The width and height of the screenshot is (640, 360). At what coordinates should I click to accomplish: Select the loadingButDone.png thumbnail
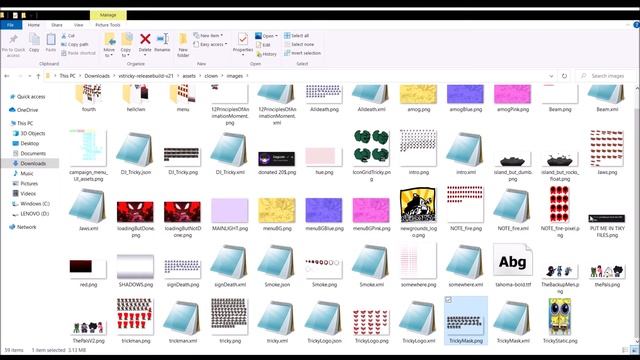pyautogui.click(x=136, y=213)
